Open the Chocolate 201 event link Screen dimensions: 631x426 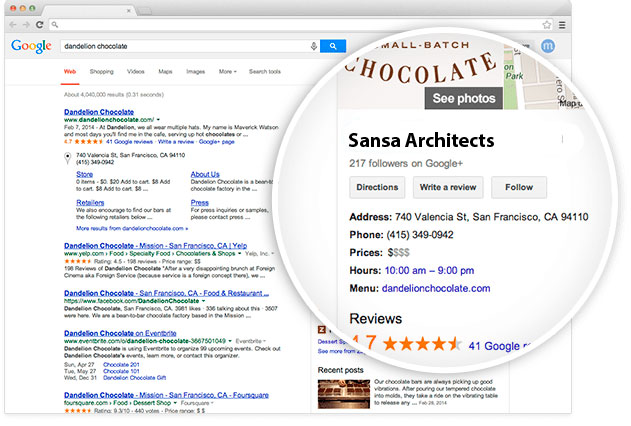[x=121, y=364]
